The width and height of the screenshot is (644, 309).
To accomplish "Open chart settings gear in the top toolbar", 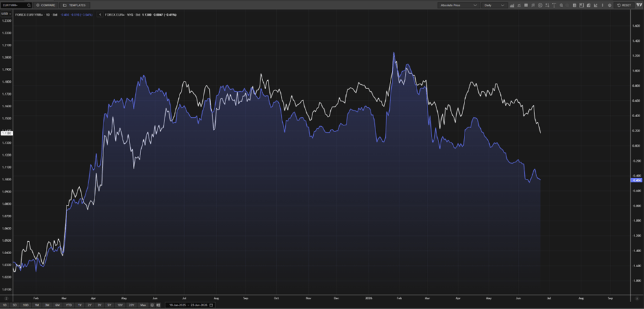I will (610, 5).
